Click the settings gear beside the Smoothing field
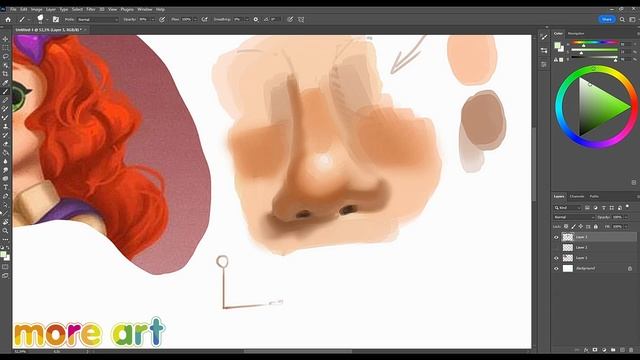The width and height of the screenshot is (640, 360). point(256,19)
